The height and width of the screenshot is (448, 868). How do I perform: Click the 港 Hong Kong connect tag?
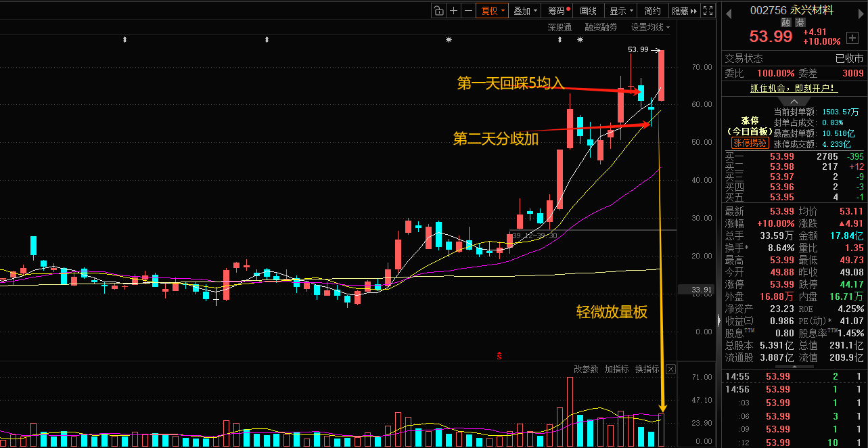coord(800,22)
